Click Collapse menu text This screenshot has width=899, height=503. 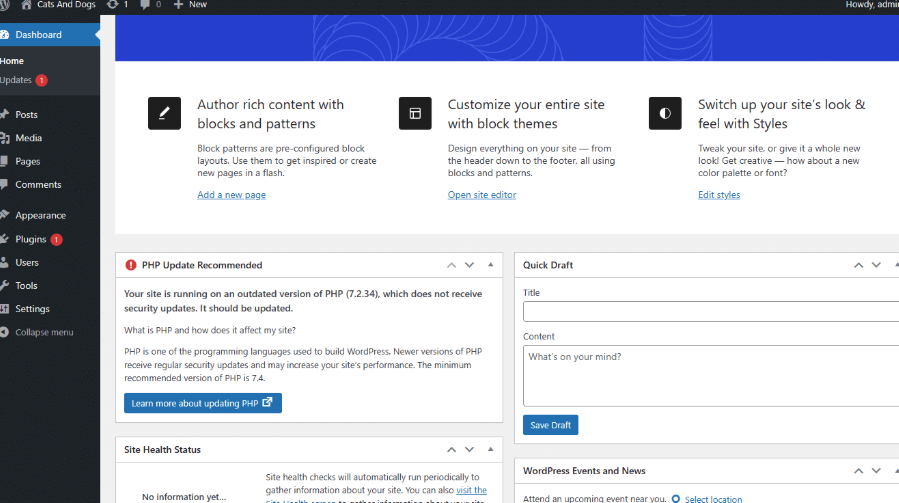coord(44,332)
